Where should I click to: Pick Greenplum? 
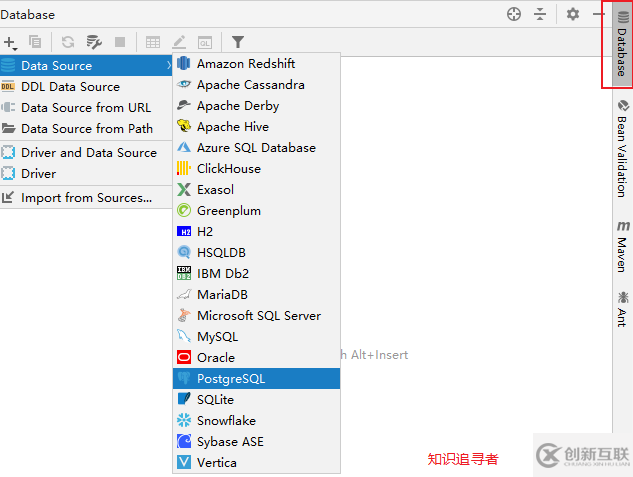pos(256,211)
